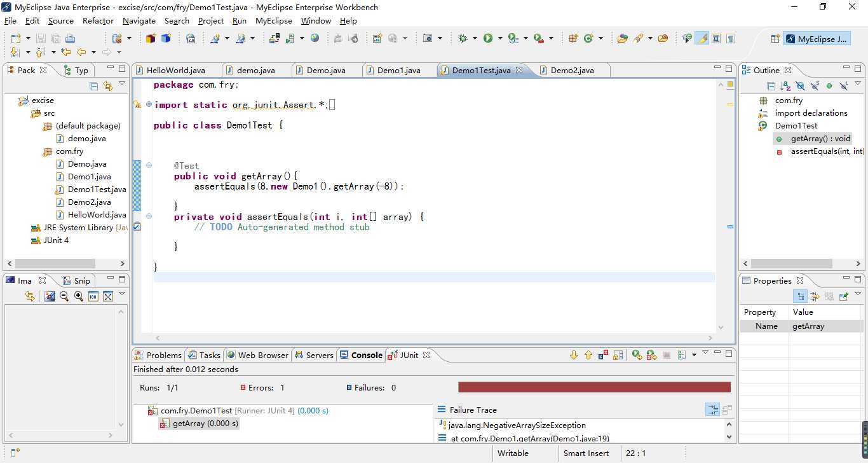Open New wizard dropdown arrow
868x463 pixels.
pyautogui.click(x=28, y=39)
